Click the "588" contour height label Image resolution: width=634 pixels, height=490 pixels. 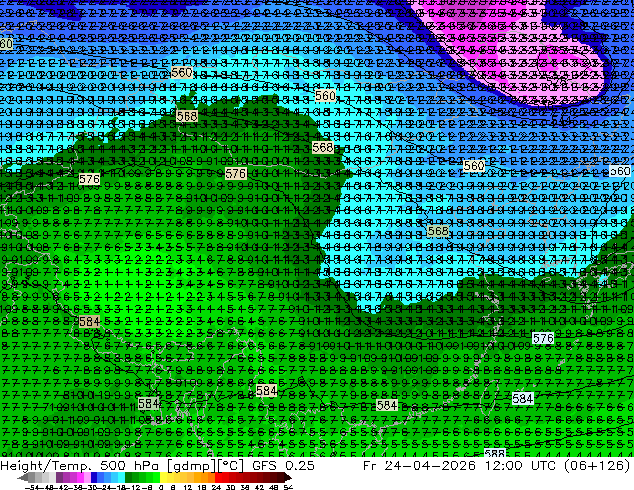pyautogui.click(x=495, y=453)
